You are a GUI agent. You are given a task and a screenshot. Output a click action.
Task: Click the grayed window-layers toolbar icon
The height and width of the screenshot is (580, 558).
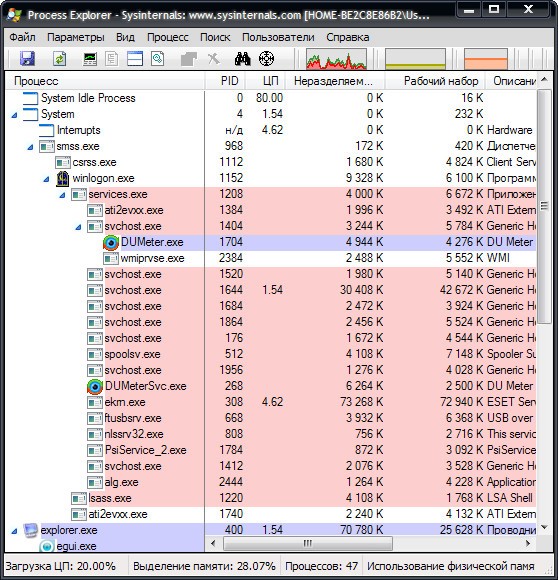[x=189, y=58]
